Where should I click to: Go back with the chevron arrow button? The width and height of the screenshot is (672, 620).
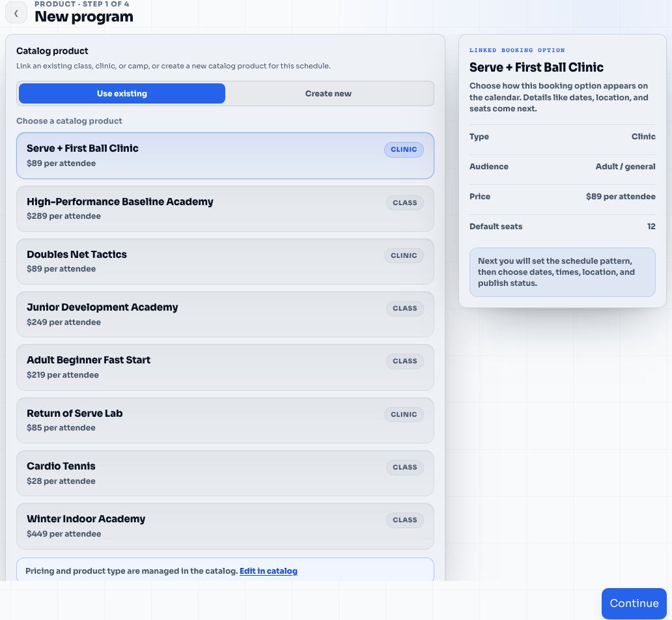click(16, 13)
